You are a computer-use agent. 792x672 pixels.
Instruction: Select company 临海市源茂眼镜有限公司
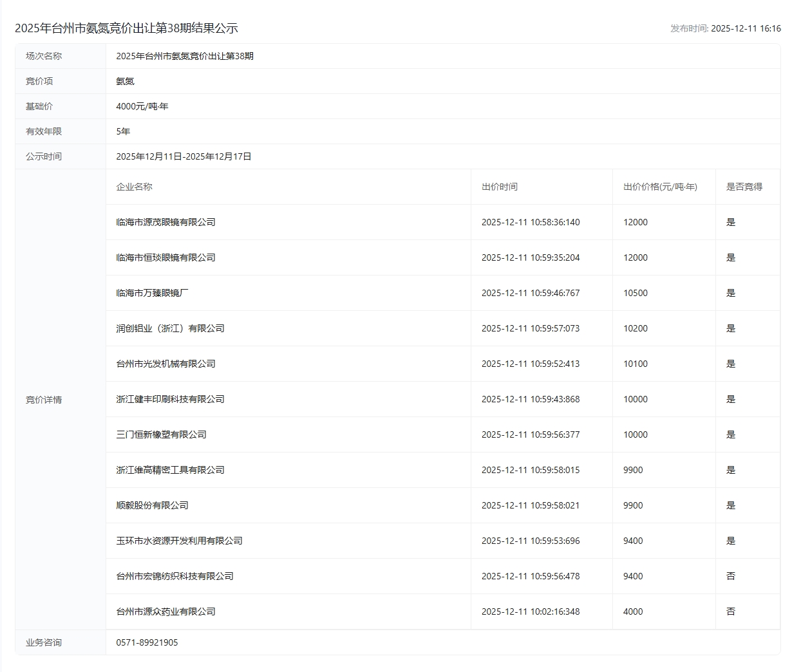[165, 222]
